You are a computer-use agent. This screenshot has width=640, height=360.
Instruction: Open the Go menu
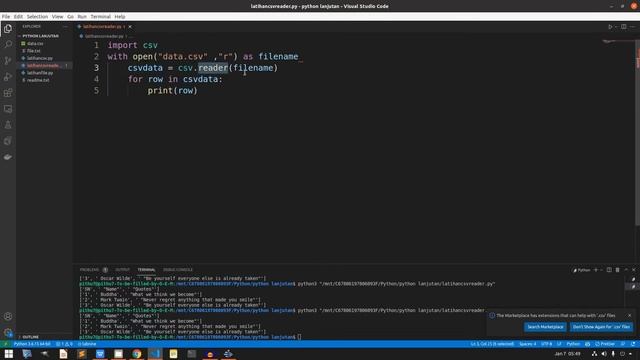70,17
